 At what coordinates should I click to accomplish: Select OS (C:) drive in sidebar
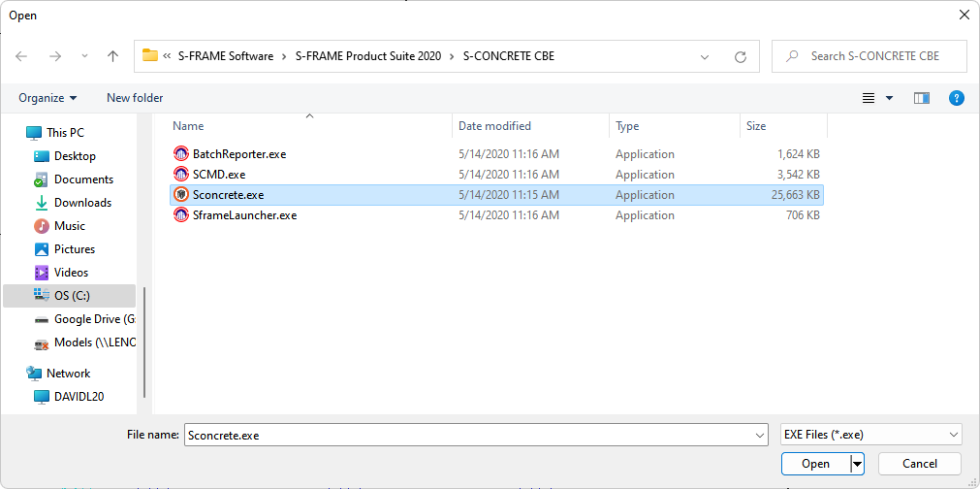(72, 296)
